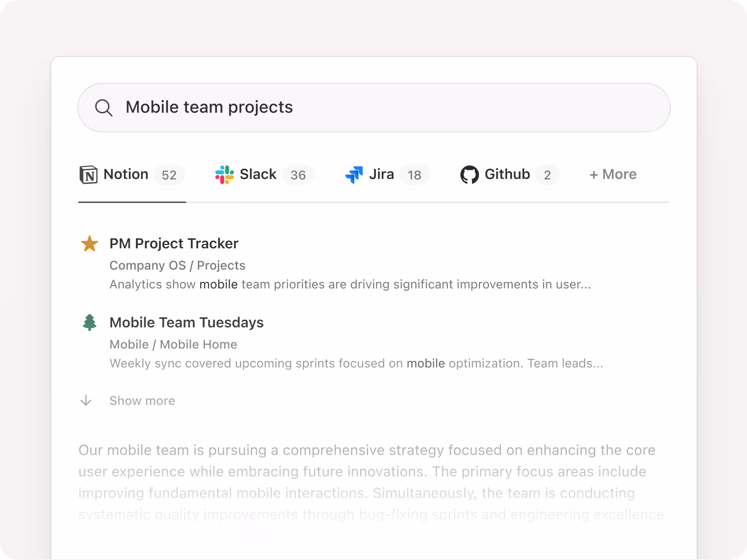
Task: Click the Mobile / Mobile Home breadcrumb
Action: 173,344
